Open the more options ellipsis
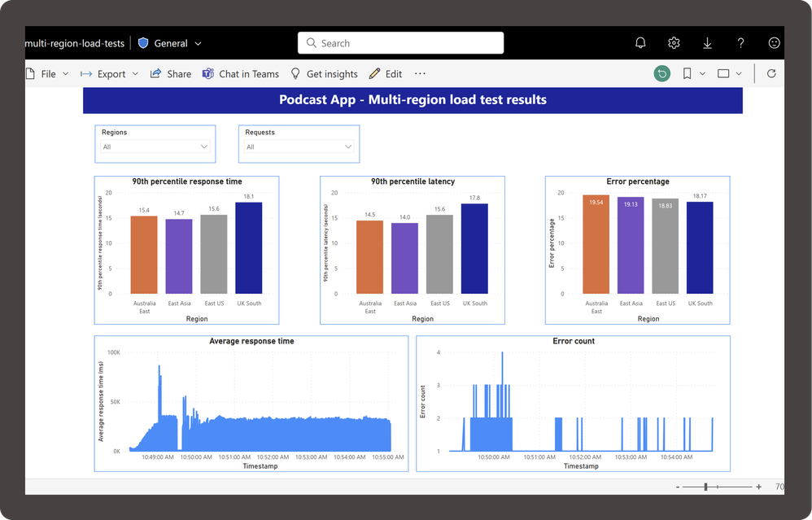This screenshot has width=812, height=520. [420, 73]
